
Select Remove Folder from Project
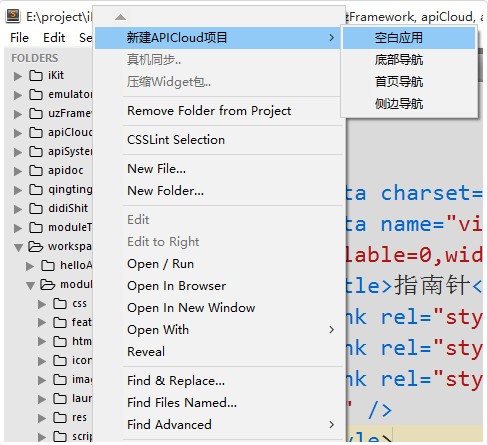(209, 111)
